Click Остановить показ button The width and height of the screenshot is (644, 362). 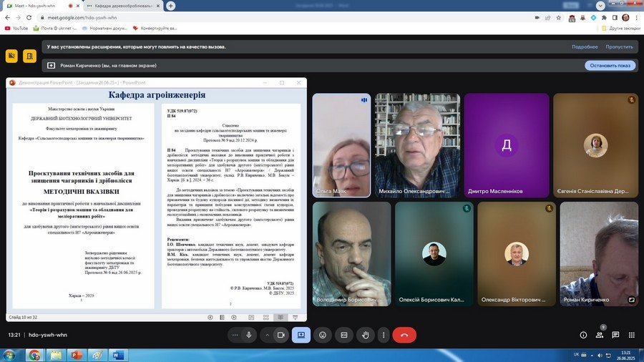pyautogui.click(x=610, y=65)
